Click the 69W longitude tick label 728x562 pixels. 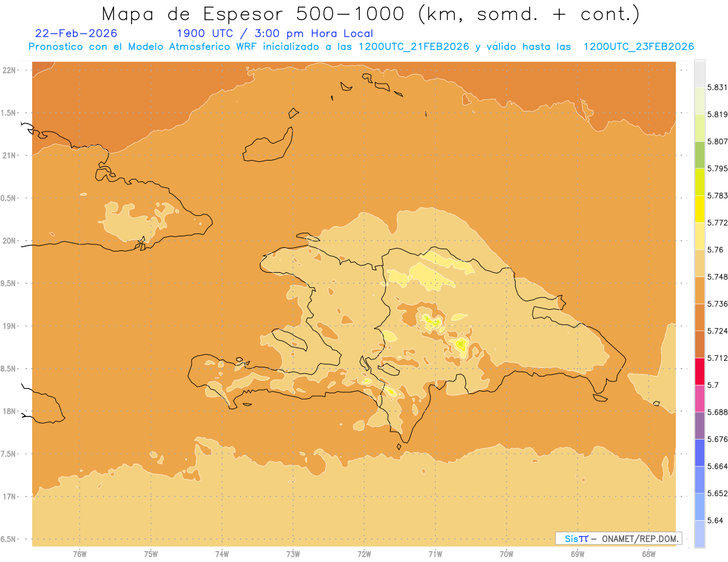coord(578,554)
